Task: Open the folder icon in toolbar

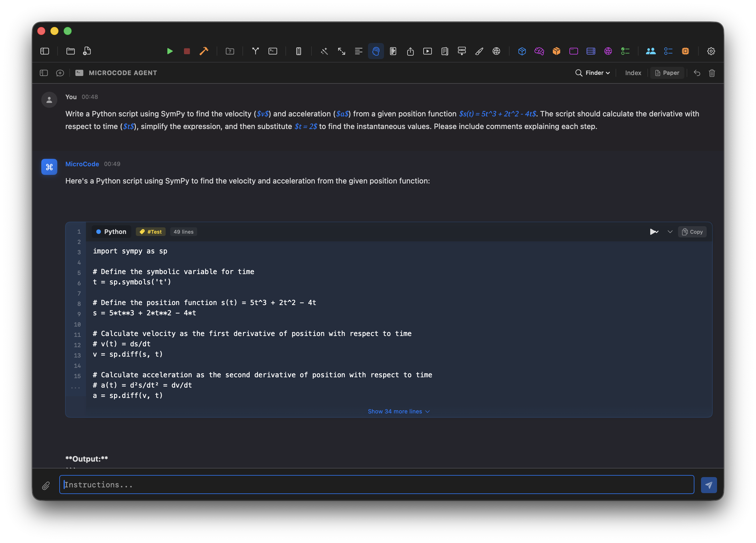Action: tap(70, 51)
